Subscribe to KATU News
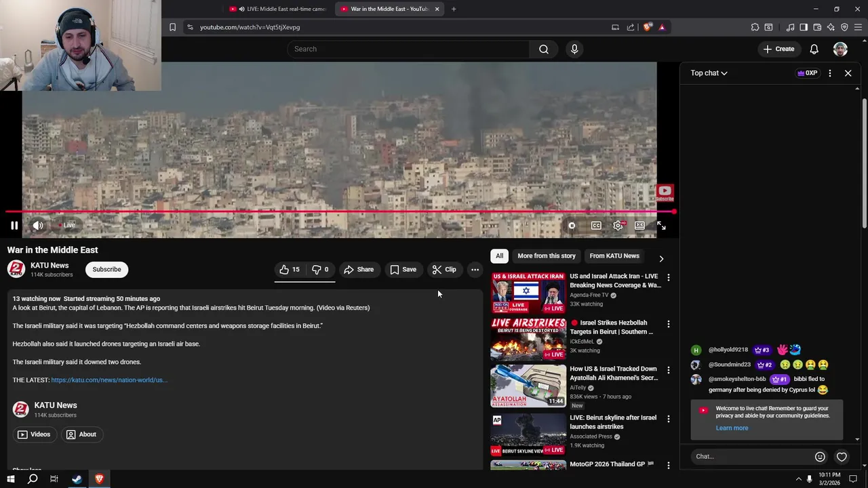This screenshot has width=868, height=488. (106, 270)
